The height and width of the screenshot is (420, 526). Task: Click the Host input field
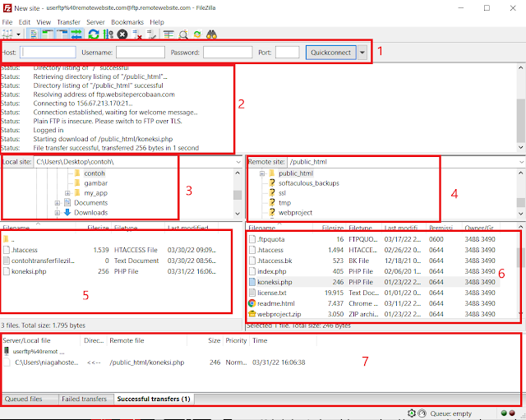(48, 53)
